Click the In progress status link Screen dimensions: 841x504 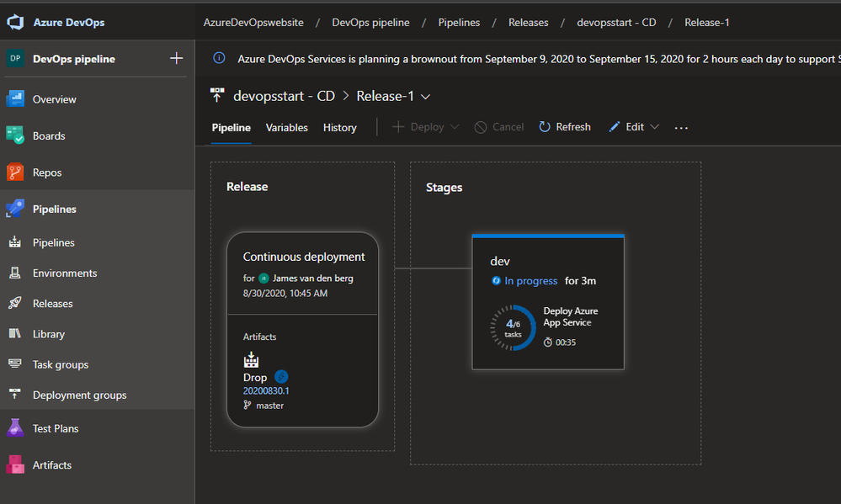point(530,281)
